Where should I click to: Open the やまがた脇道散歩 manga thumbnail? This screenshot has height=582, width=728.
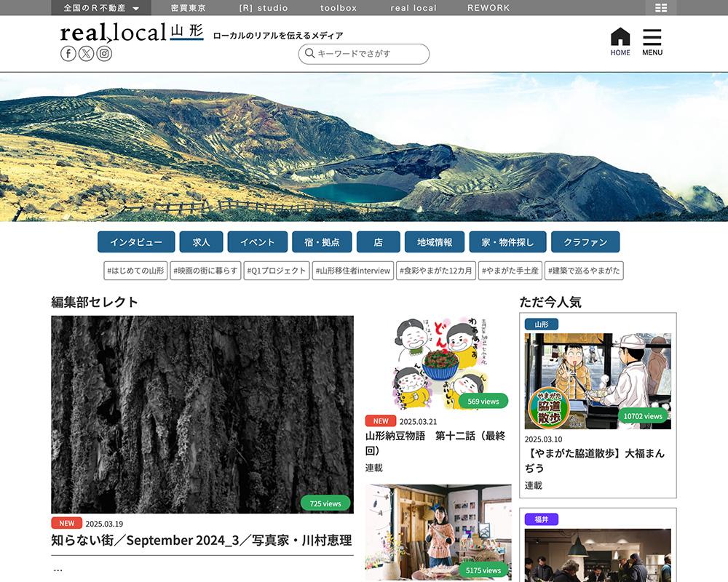598,381
